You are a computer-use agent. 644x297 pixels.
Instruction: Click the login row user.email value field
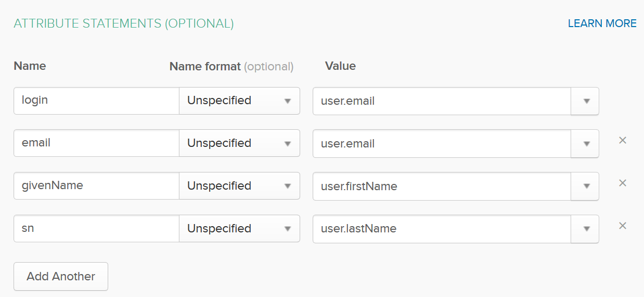click(441, 101)
